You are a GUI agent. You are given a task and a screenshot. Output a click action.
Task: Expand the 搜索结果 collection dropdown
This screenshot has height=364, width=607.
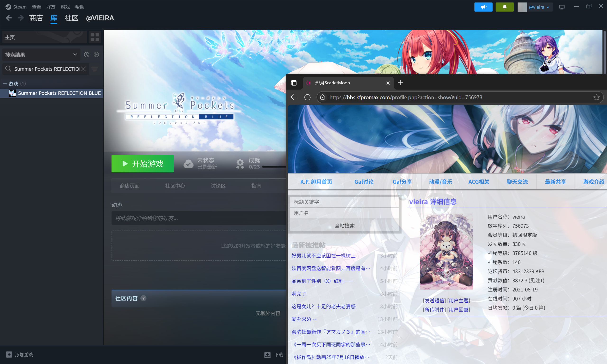75,55
